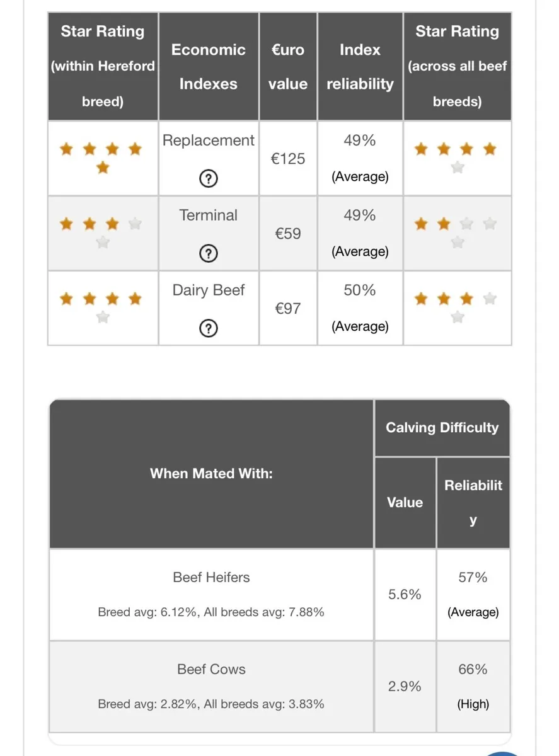The image size is (559, 756).
Task: Click the €125 Replacement euro value
Action: coord(288,159)
